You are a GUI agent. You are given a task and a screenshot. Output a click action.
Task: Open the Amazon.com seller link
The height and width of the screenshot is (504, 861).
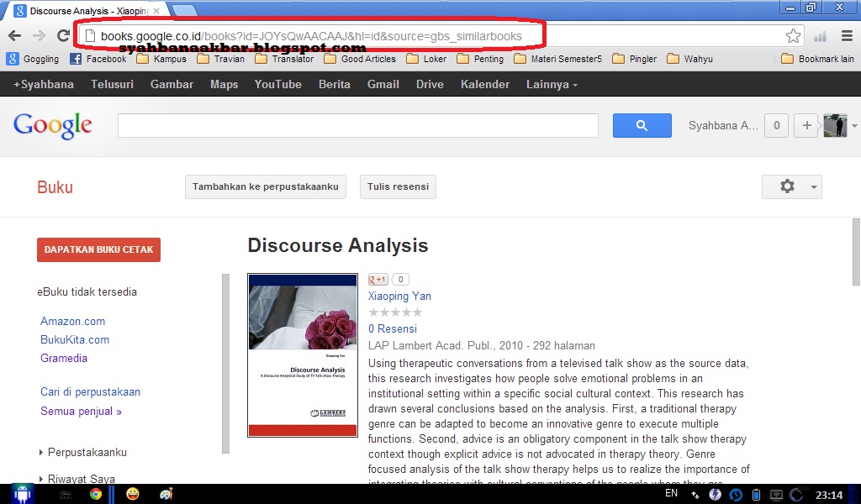click(x=72, y=322)
